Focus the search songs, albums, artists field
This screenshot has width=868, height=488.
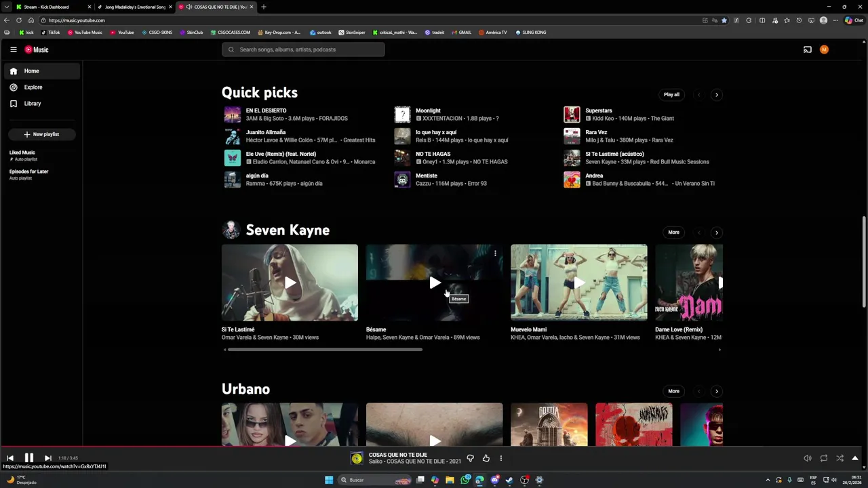point(303,49)
